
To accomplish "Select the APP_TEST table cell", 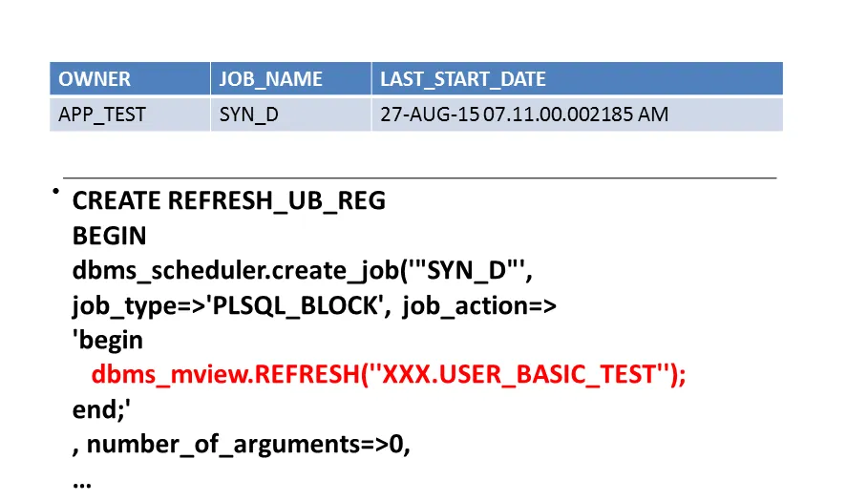I will click(x=102, y=115).
